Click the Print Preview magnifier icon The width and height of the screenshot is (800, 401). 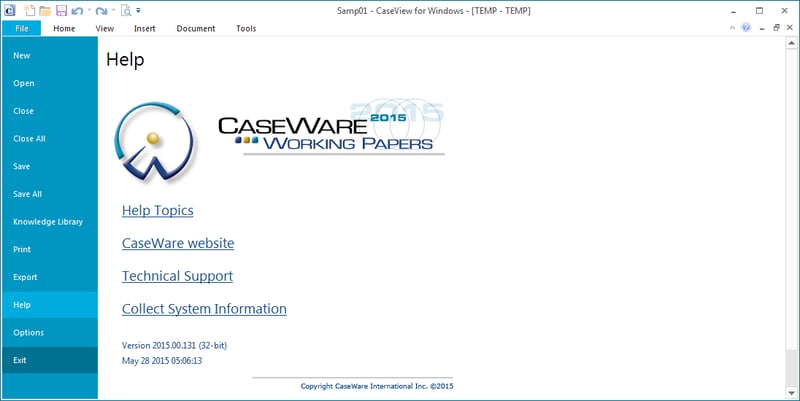click(125, 10)
